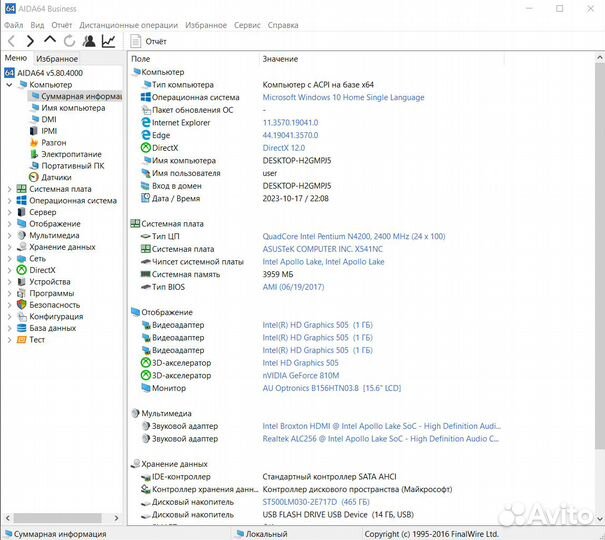Open QuadCore Intel Pentium N4200 link
The height and width of the screenshot is (540, 605).
pos(354,236)
